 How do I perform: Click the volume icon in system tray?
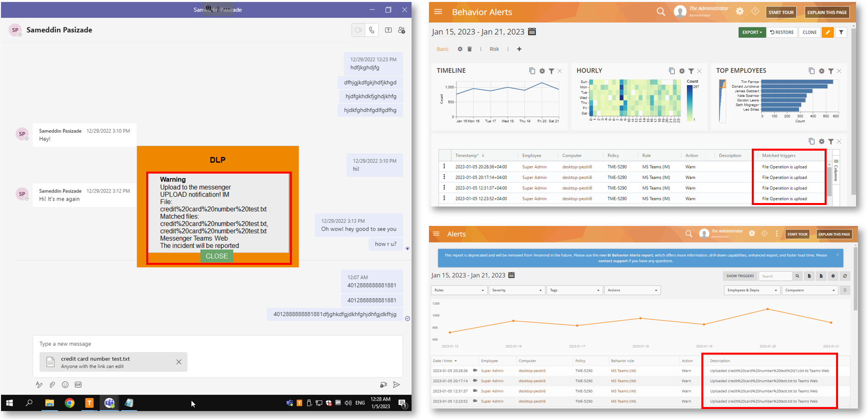tap(348, 403)
